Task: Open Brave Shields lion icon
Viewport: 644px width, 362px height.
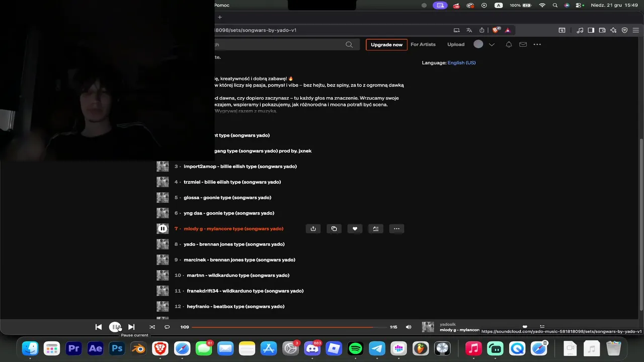Action: coord(496,30)
